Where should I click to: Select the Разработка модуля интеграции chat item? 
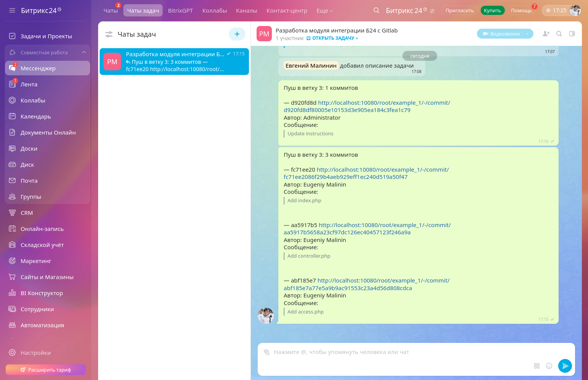[x=174, y=62]
